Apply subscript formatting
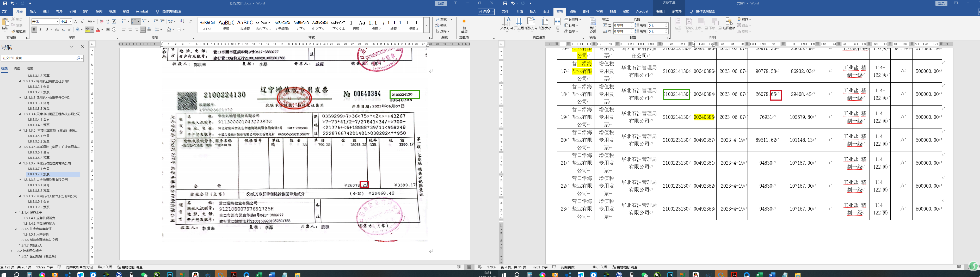Image resolution: width=980 pixels, height=277 pixels. pos(63,30)
